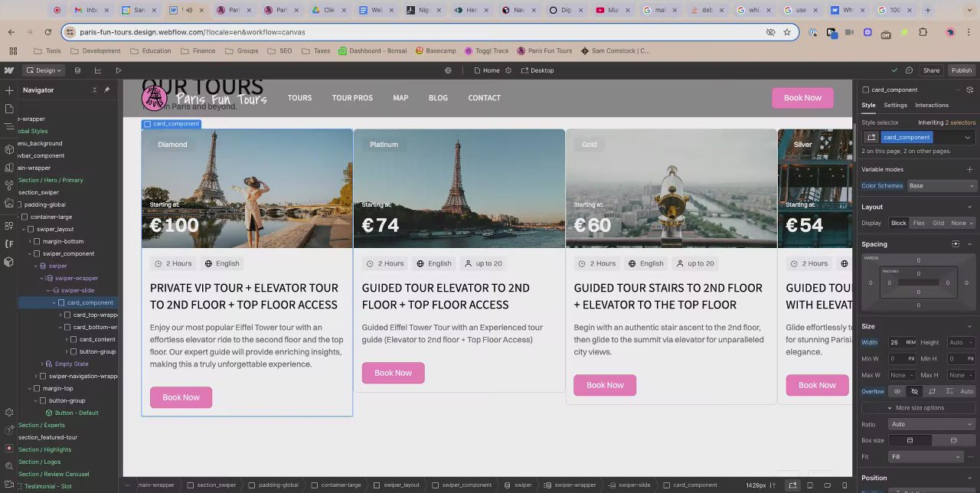Select card_content in Navigator
980x493 pixels.
point(97,339)
